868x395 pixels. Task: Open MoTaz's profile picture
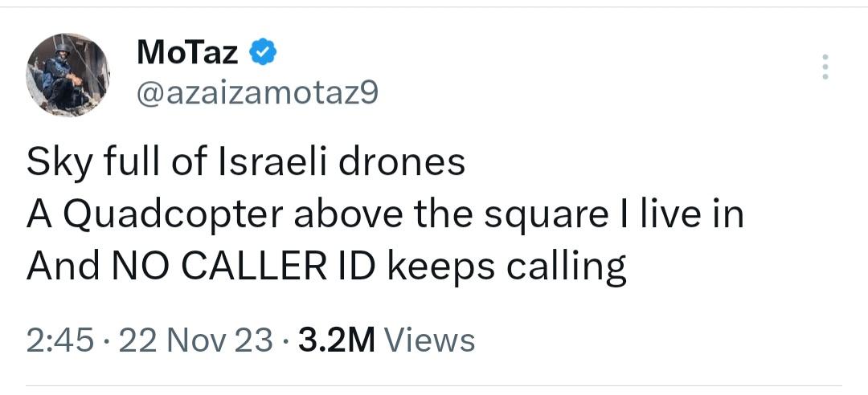pyautogui.click(x=68, y=75)
